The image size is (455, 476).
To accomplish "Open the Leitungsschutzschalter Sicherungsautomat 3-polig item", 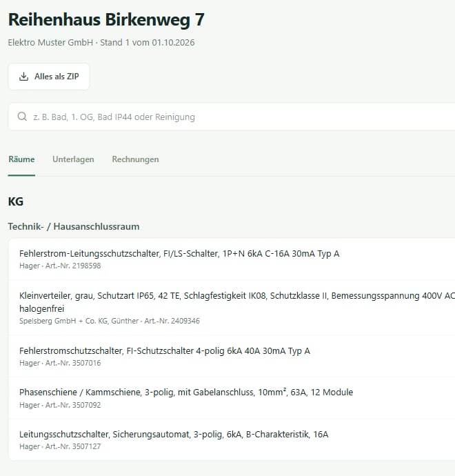I will (232, 440).
